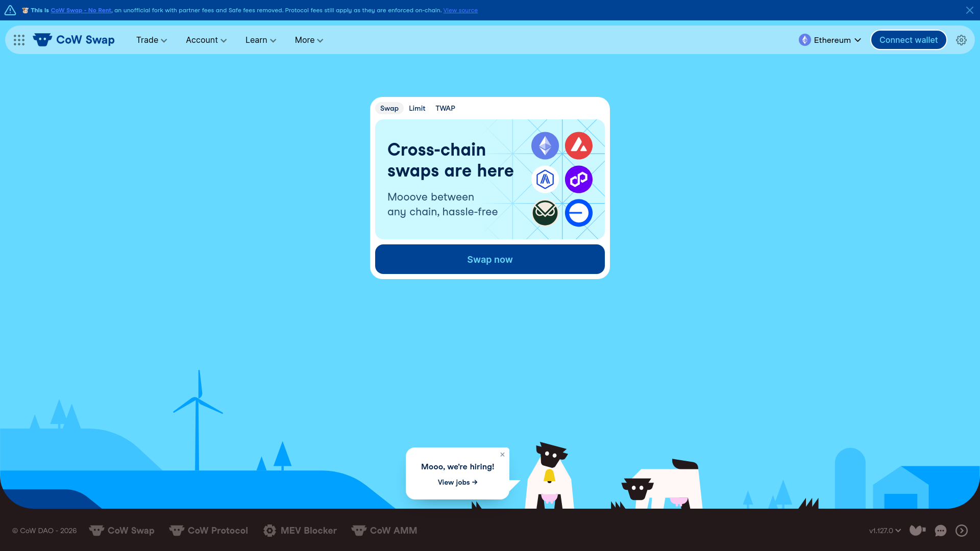Open the chat bubble icon in footer
Viewport: 980px width, 551px height.
click(940, 531)
